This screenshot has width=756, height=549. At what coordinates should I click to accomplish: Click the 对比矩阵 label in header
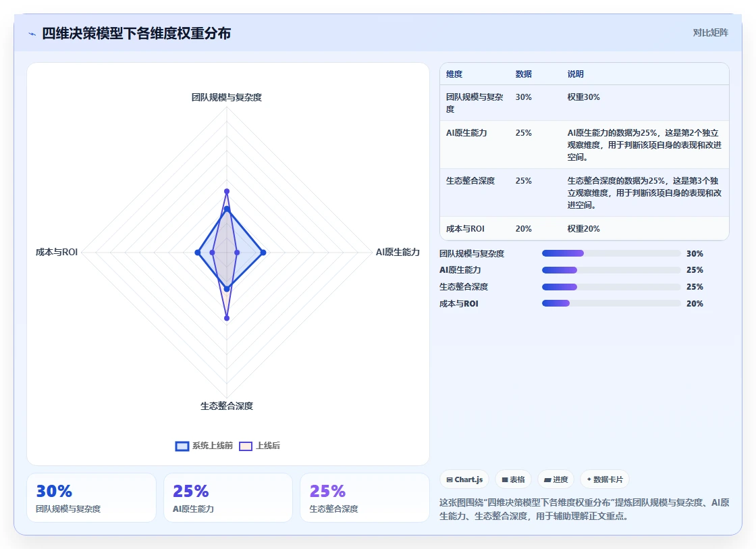click(x=710, y=33)
